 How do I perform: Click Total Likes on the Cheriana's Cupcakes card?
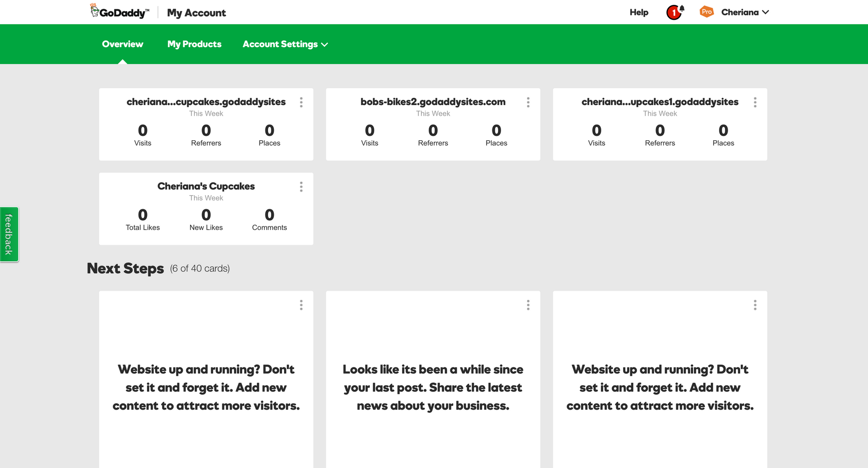tap(143, 219)
